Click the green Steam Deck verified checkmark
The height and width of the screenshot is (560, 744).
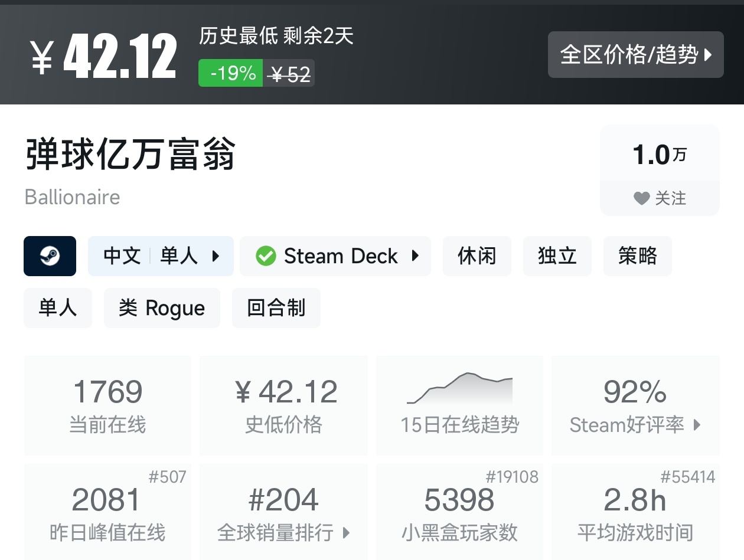pyautogui.click(x=266, y=256)
